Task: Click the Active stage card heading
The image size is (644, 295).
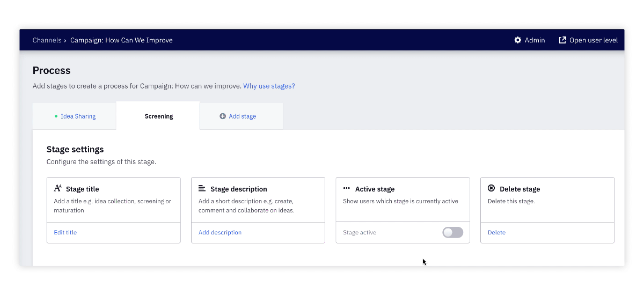Action: click(375, 189)
